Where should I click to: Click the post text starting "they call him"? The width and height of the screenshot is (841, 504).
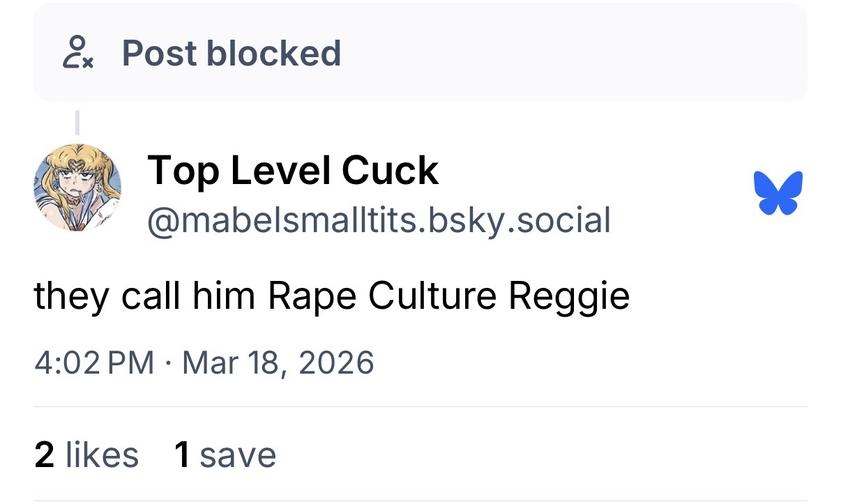click(x=331, y=296)
